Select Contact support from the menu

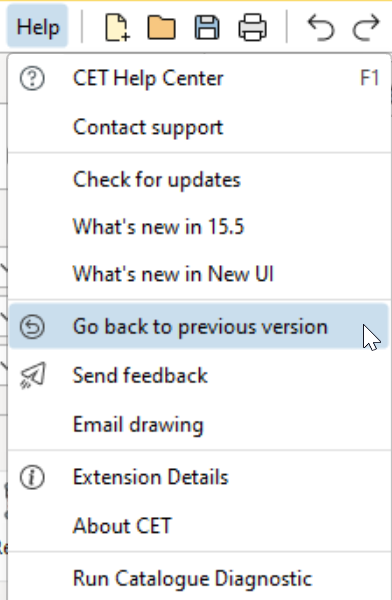pyautogui.click(x=199, y=127)
